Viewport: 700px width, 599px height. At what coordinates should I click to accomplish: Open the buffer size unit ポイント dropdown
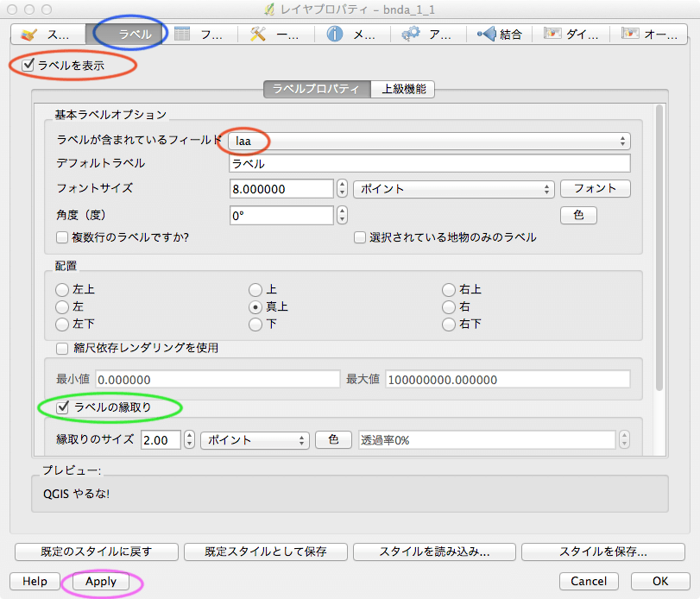pyautogui.click(x=254, y=440)
